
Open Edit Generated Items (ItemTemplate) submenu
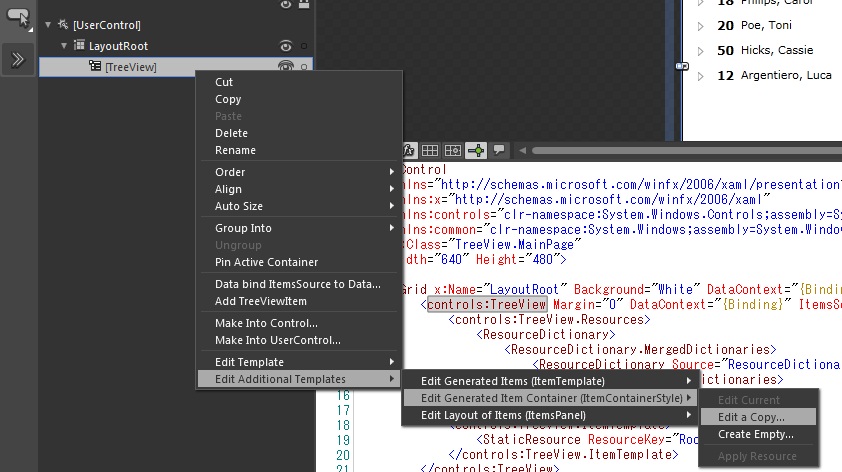point(550,381)
